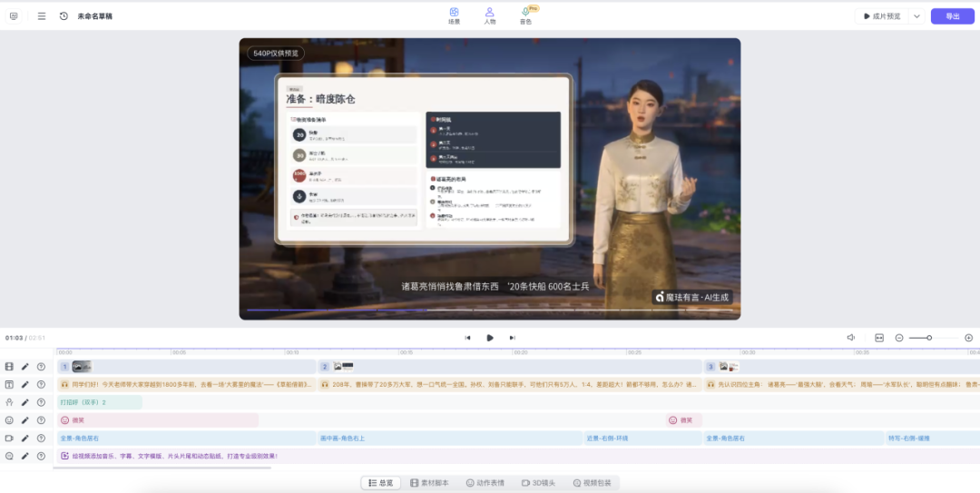Select script clip starting 先认识四位主角
This screenshot has width=980, height=493.
pyautogui.click(x=841, y=385)
